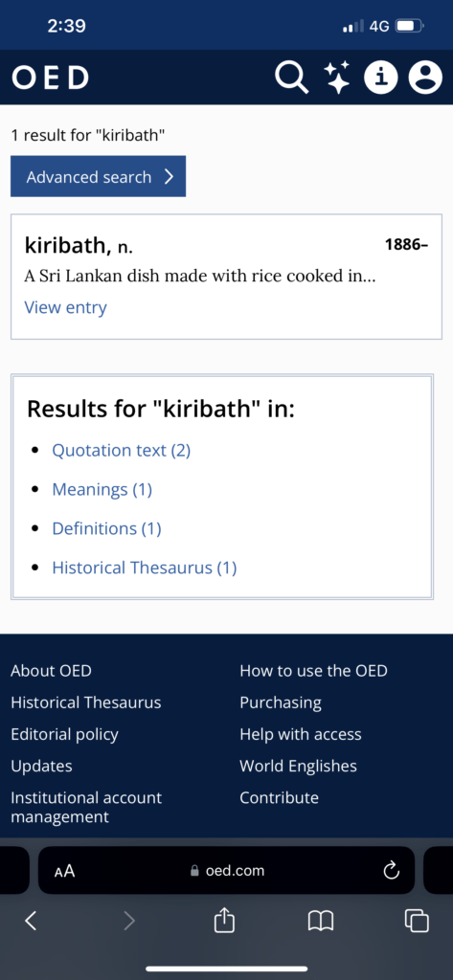Open Historical Thesaurus (1) results
Image resolution: width=453 pixels, height=980 pixels.
(x=145, y=568)
